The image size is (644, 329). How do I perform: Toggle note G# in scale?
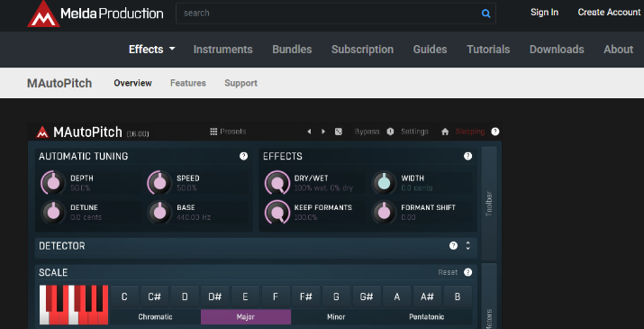[367, 297]
